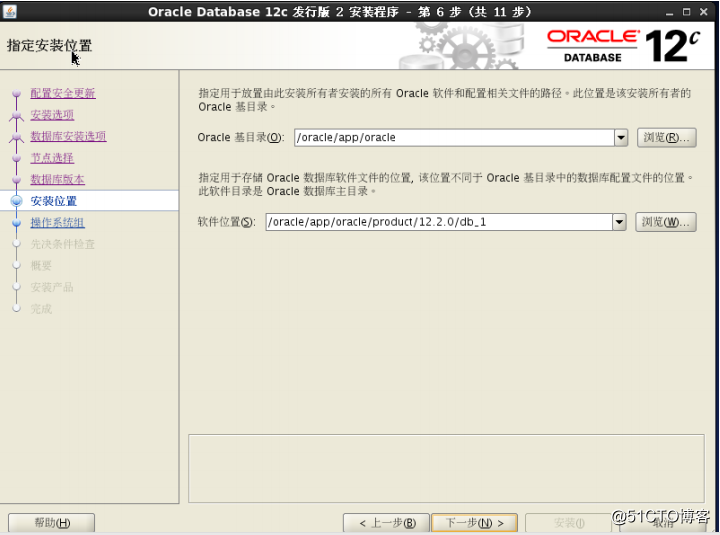Open help with the 帮助(H) button
Screen dimensions: 720x535
point(51,523)
